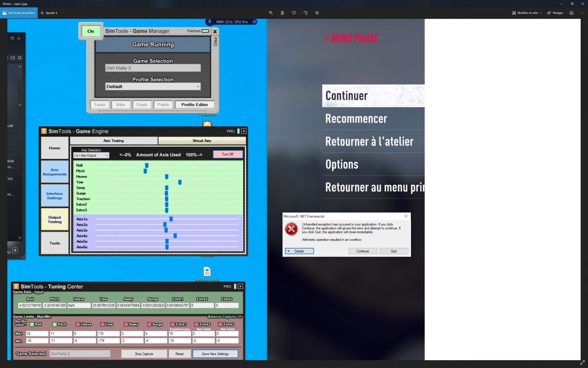Click the Yaw axis slider handle
Screen dimensions: 588x368
click(180, 182)
